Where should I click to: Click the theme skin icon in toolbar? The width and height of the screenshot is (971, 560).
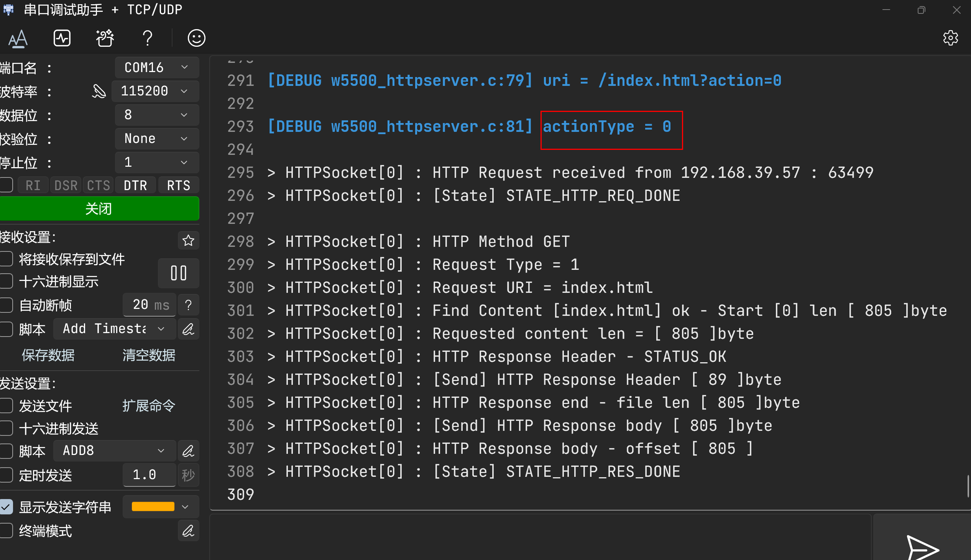click(105, 38)
